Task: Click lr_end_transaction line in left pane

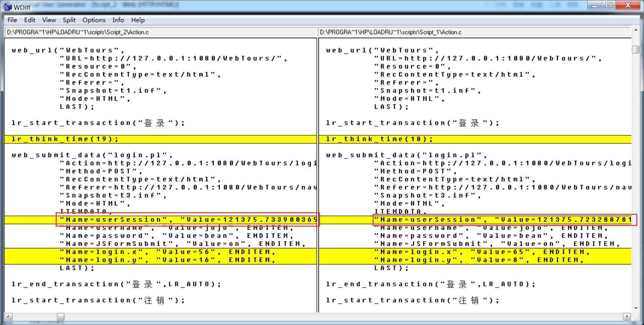Action: point(116,284)
